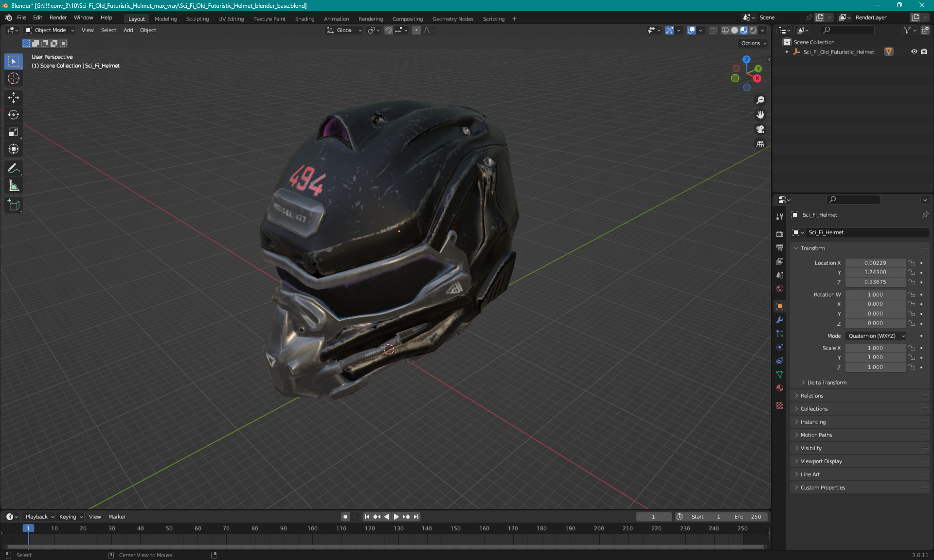Switch orthographic/perspective grid icon
The image size is (934, 560).
(x=760, y=144)
